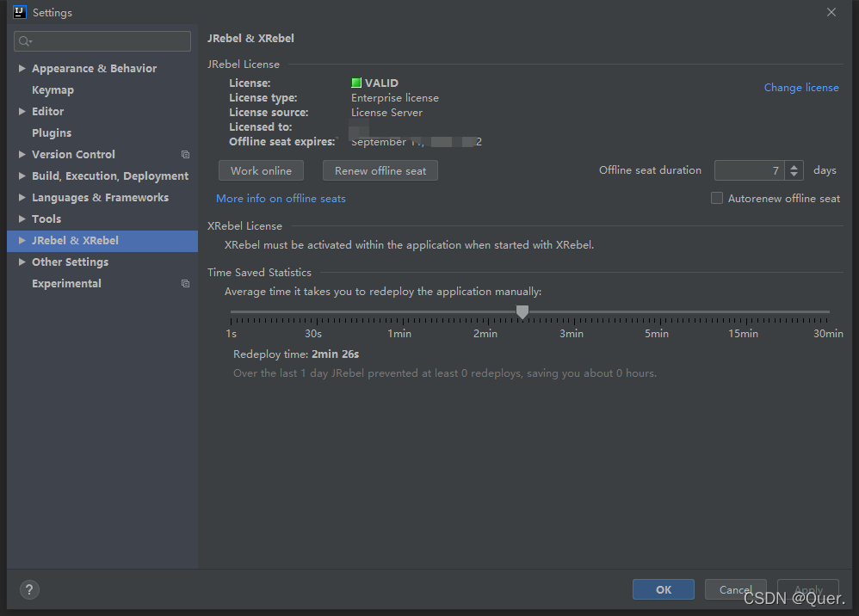Select Appearance & Behavior label in tree

[94, 69]
